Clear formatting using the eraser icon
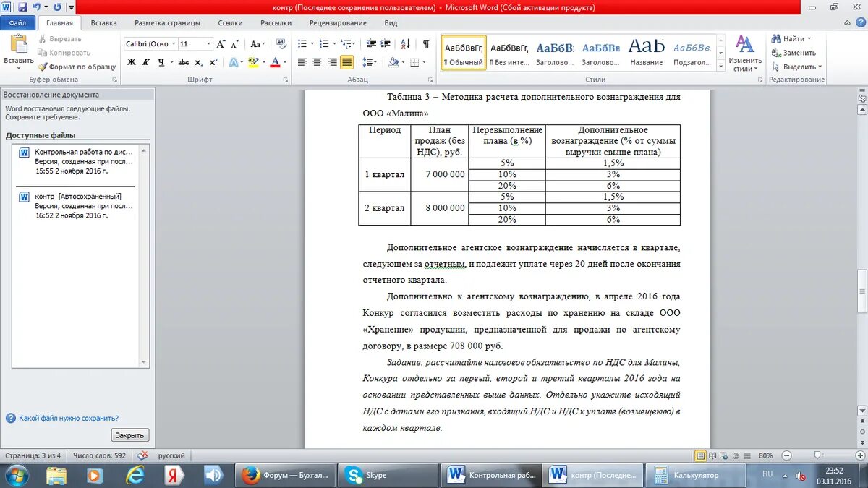 280,44
